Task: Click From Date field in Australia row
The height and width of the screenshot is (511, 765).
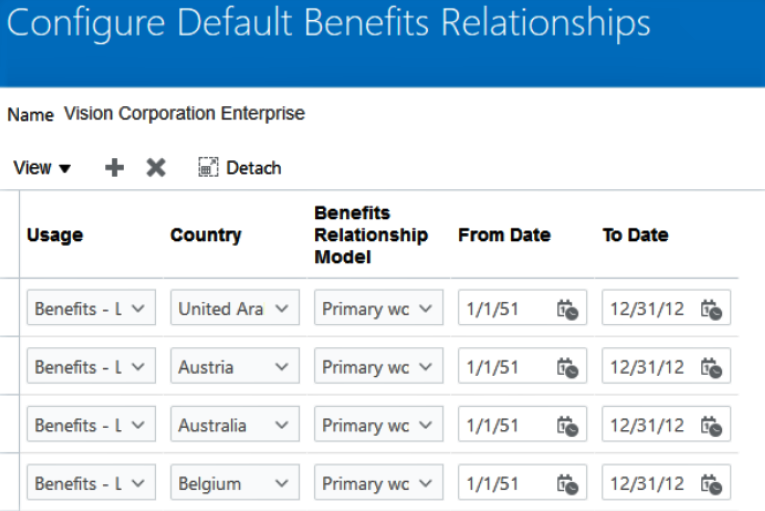Action: (x=505, y=426)
